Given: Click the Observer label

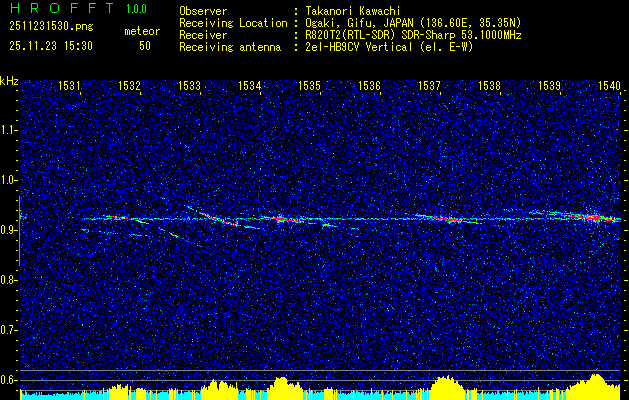Looking at the screenshot, I should pos(203,12).
